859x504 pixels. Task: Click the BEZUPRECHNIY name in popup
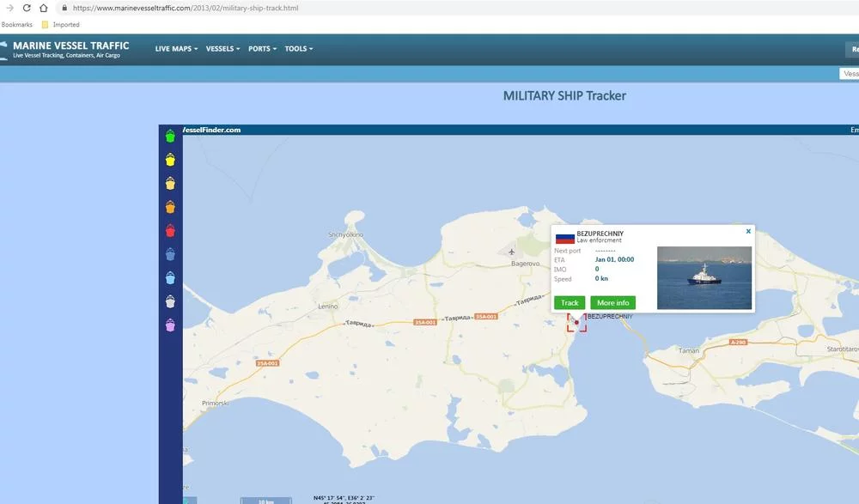(600, 234)
